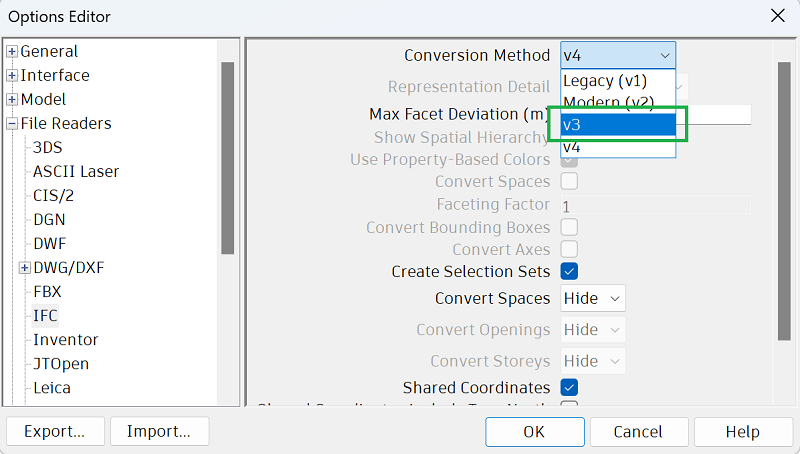Select the FBX file reader
The width and height of the screenshot is (800, 454).
(48, 292)
